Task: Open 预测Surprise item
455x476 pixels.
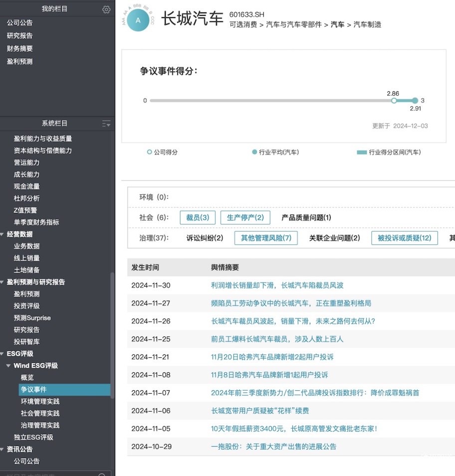Action: click(32, 318)
